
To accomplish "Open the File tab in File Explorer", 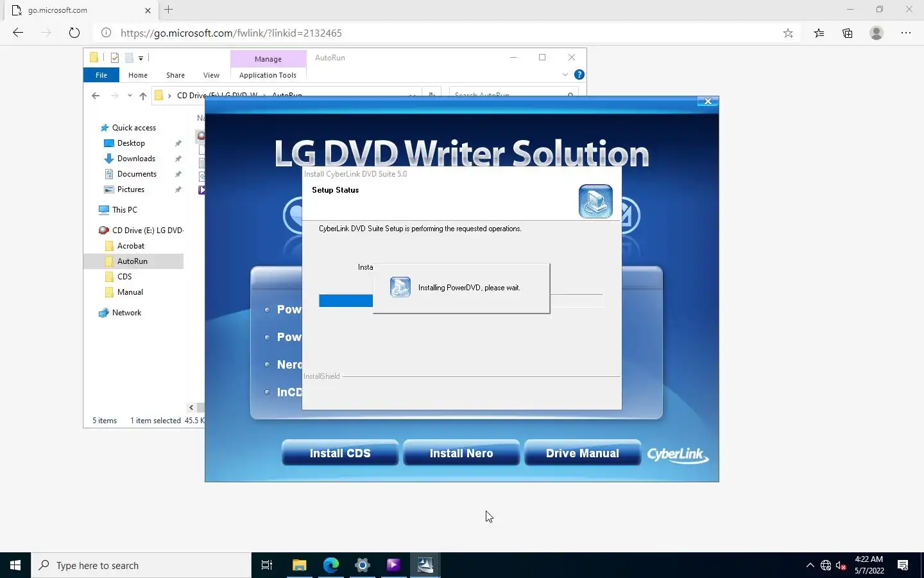I will point(101,75).
